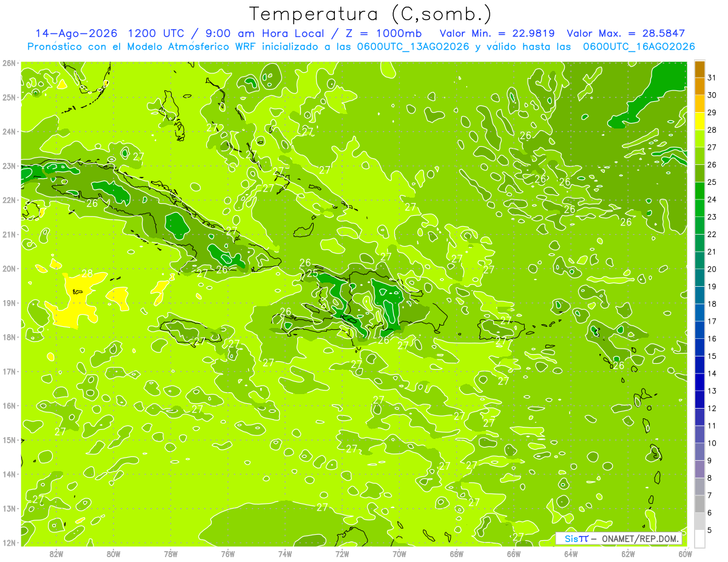Click the longitude axis label "62W"
728x562 pixels.
[628, 554]
